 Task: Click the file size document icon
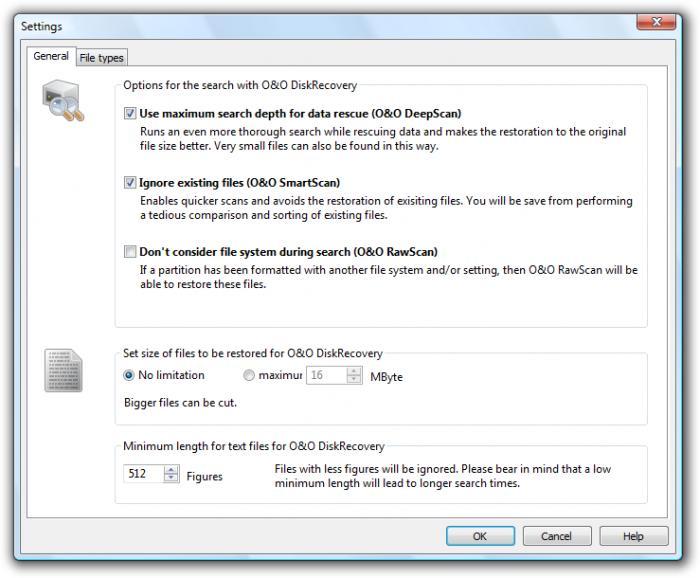pos(63,370)
